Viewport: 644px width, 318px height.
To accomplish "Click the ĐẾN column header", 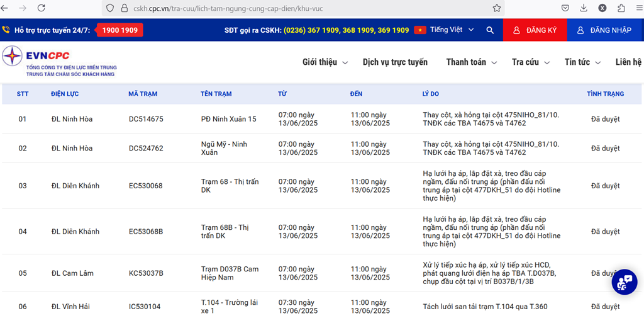I will (x=356, y=94).
